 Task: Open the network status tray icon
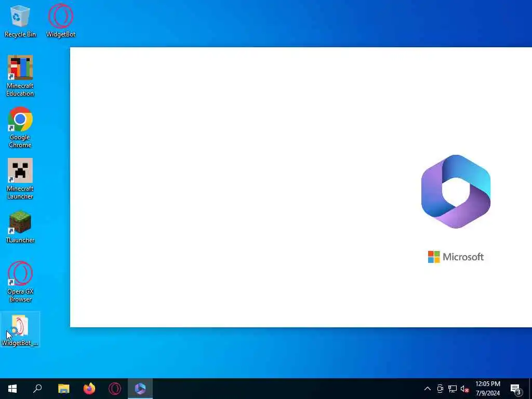[453, 389]
